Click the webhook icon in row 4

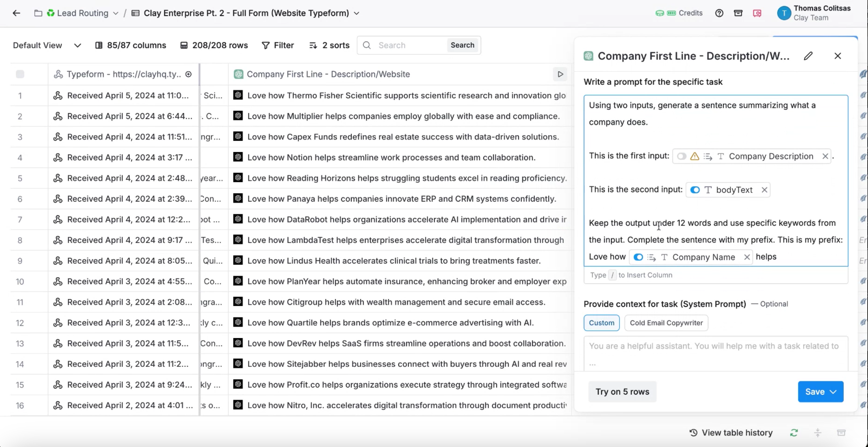(x=58, y=157)
